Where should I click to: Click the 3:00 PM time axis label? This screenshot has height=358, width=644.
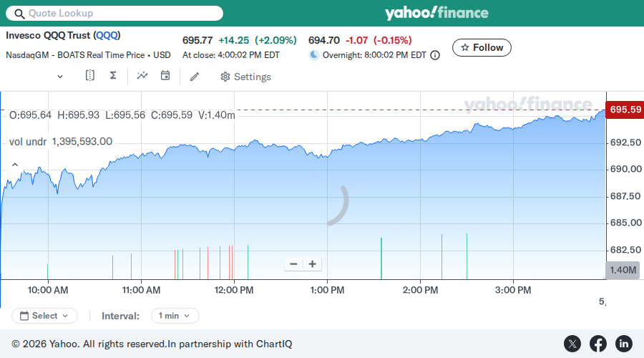pyautogui.click(x=513, y=290)
